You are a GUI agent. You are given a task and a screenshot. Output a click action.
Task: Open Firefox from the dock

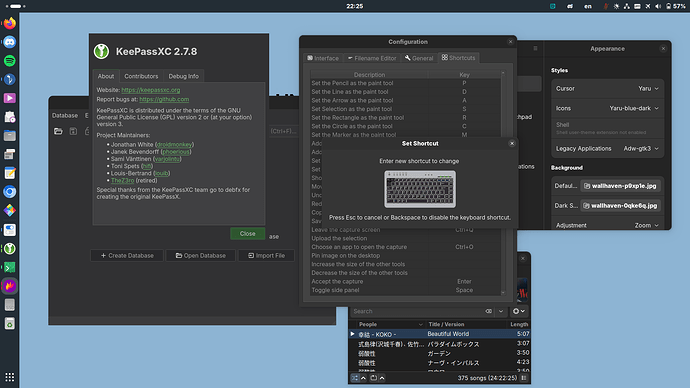pyautogui.click(x=10, y=23)
